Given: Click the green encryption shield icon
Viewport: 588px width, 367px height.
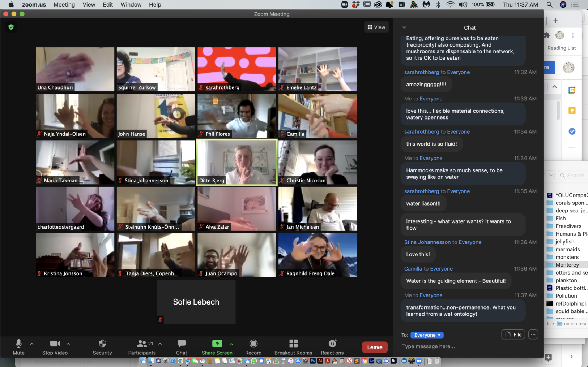Looking at the screenshot, I should coord(11,27).
